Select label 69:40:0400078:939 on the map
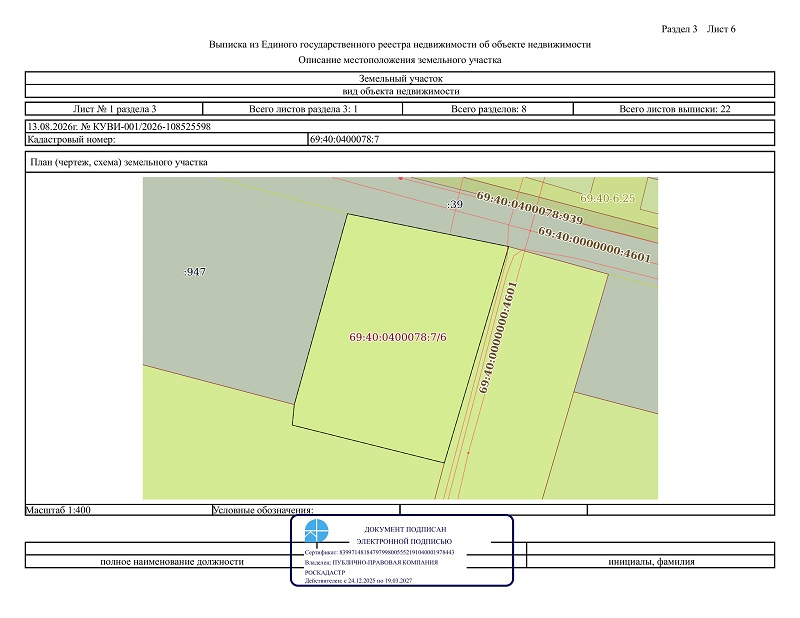This screenshot has width=800, height=618. 530,208
